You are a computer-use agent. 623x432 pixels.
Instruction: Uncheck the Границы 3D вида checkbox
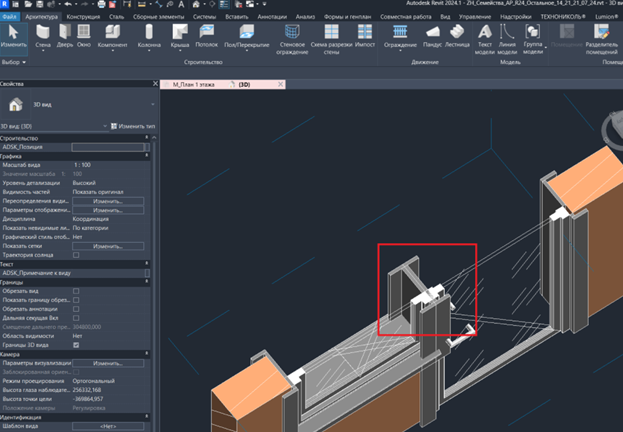tap(76, 345)
